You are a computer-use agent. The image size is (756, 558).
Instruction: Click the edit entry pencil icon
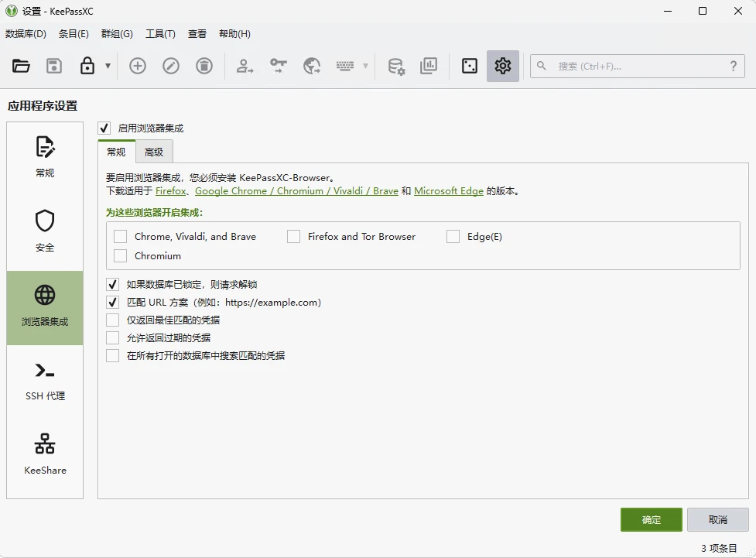(171, 66)
